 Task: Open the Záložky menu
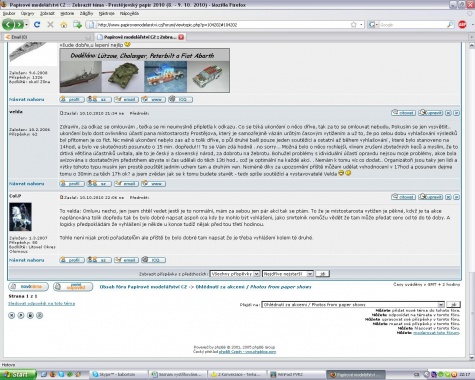point(86,14)
